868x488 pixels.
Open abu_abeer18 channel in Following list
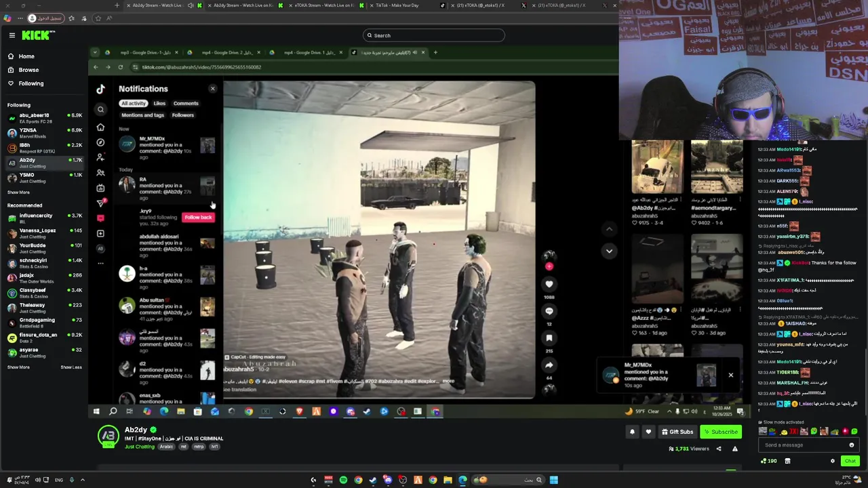click(x=44, y=118)
